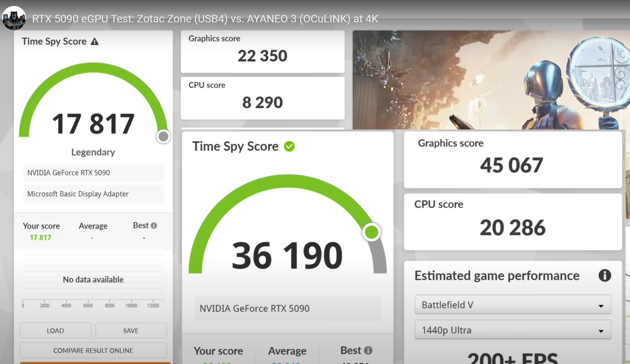Open the Estimated game performance info icon
Viewport: 630px width, 364px height.
click(605, 275)
